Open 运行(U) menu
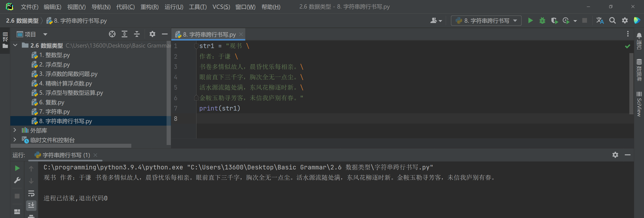644x218 pixels. pyautogui.click(x=174, y=7)
